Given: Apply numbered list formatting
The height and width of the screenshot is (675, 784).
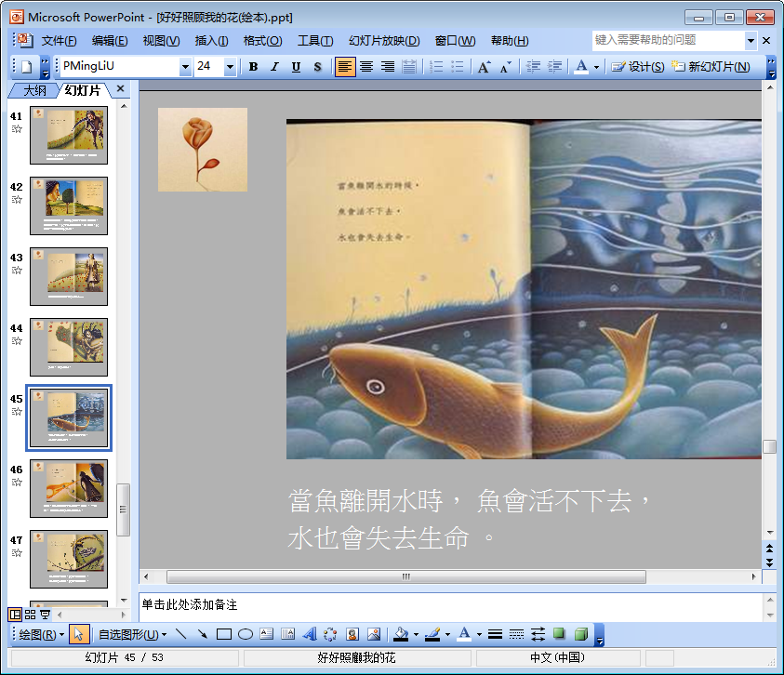Looking at the screenshot, I should (x=436, y=67).
